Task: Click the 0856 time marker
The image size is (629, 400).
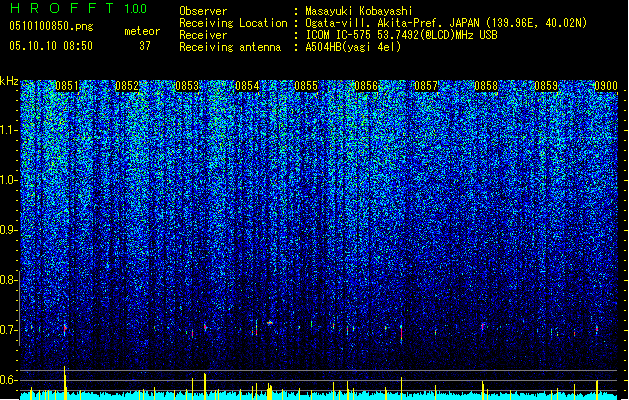Action: coord(366,86)
